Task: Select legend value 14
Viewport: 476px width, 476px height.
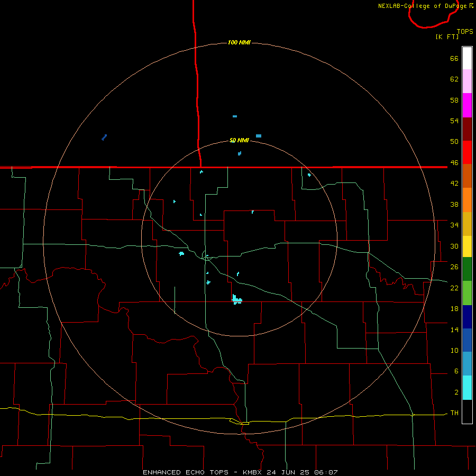Action: pos(454,329)
